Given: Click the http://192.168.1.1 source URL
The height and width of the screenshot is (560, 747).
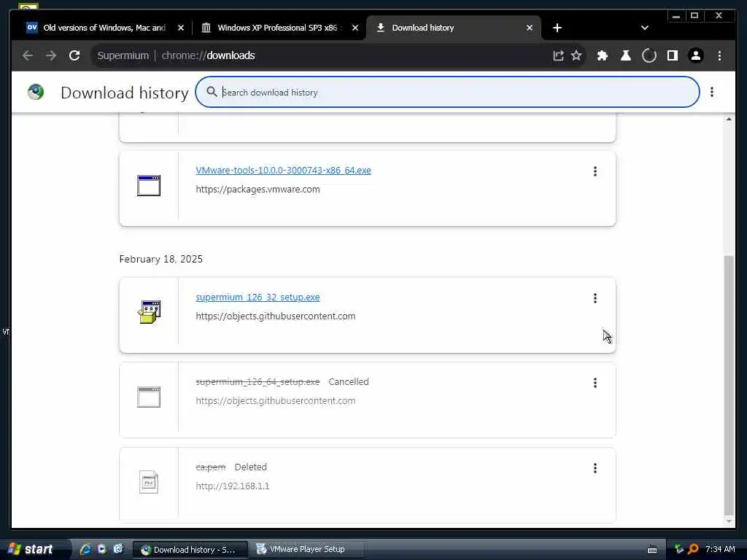Looking at the screenshot, I should click(x=233, y=486).
